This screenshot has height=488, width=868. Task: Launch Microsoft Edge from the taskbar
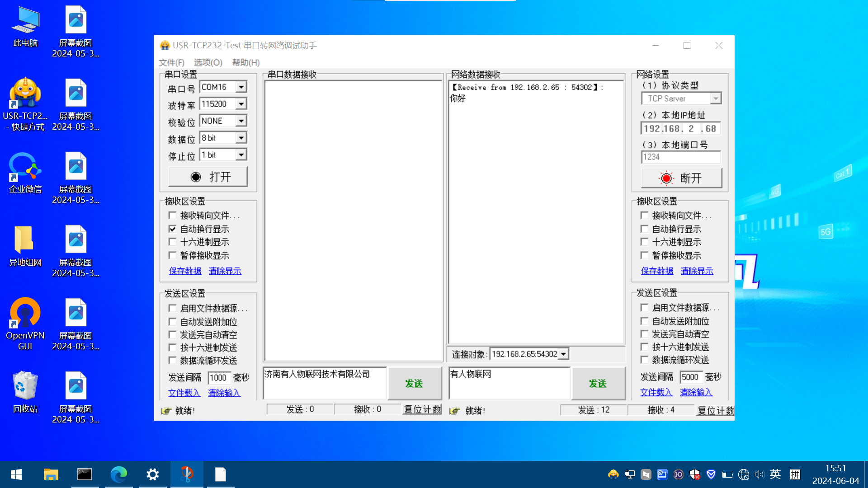pyautogui.click(x=119, y=474)
